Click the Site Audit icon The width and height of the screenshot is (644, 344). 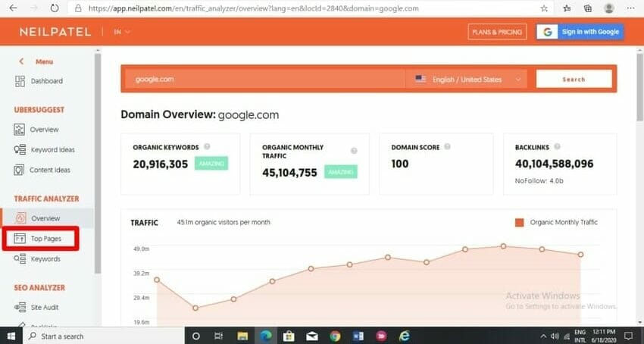(20, 308)
